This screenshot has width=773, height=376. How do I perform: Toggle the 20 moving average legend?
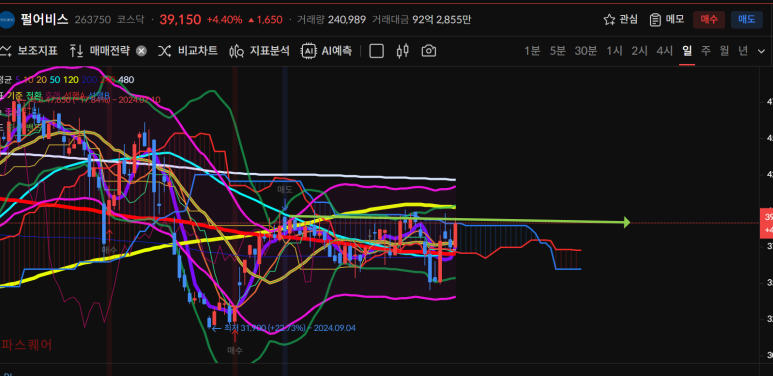tap(41, 80)
